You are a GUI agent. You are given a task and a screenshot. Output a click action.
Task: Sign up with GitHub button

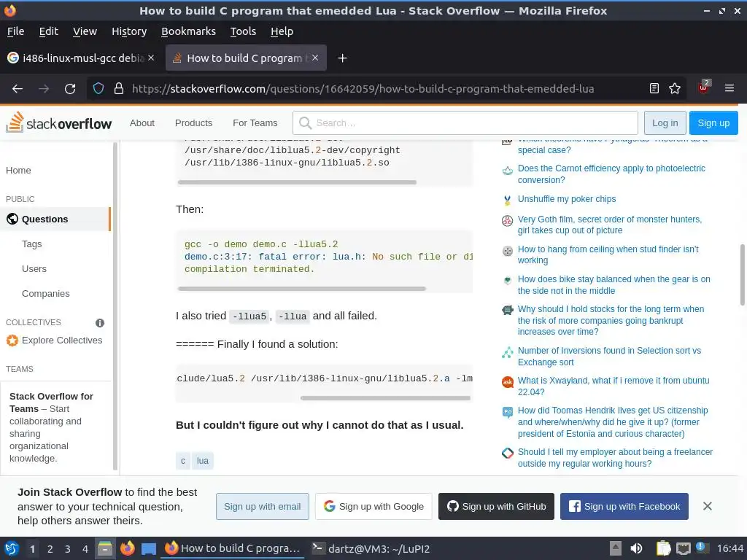[496, 506]
